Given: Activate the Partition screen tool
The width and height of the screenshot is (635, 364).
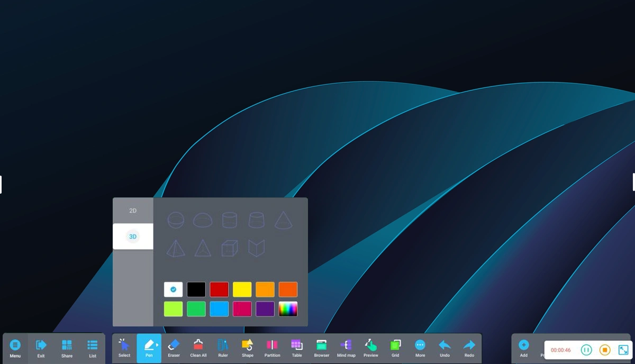Looking at the screenshot, I should point(272,348).
